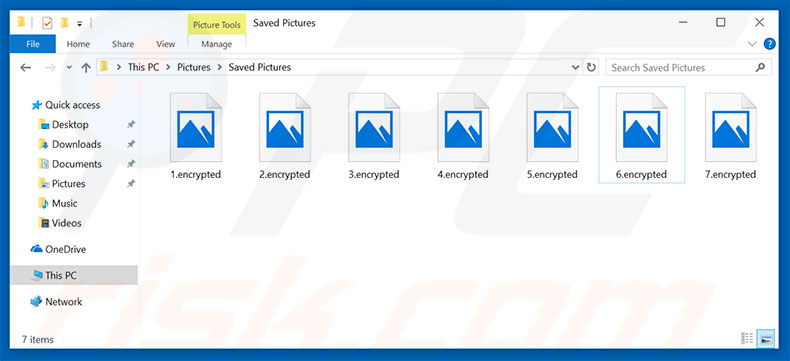Unpin Pictures using its pin icon
This screenshot has height=361, width=790.
pos(130,184)
